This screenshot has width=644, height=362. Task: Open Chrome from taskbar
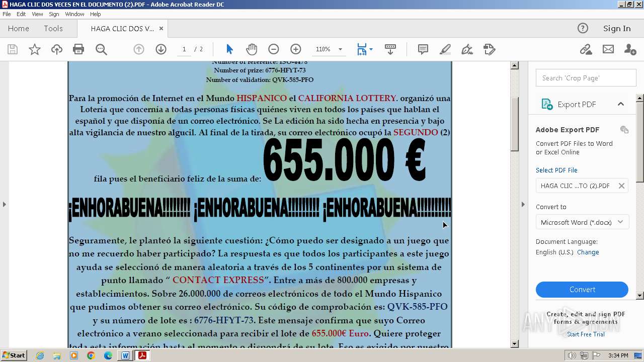(91, 355)
